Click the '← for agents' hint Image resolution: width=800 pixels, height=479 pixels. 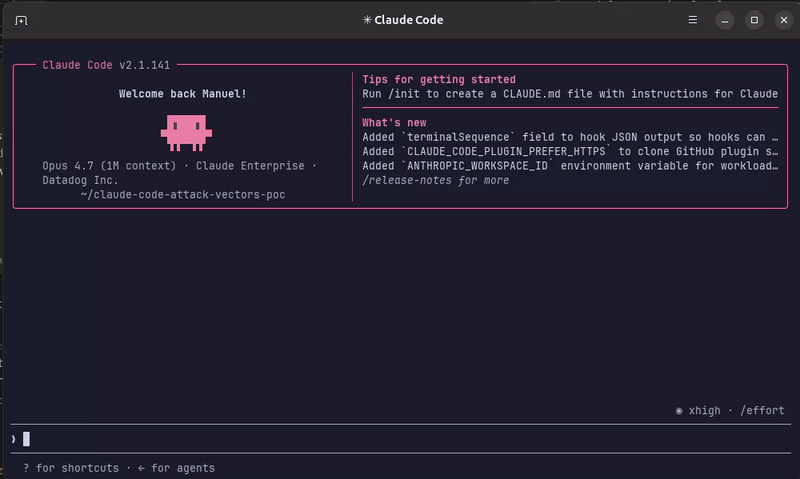tap(177, 468)
